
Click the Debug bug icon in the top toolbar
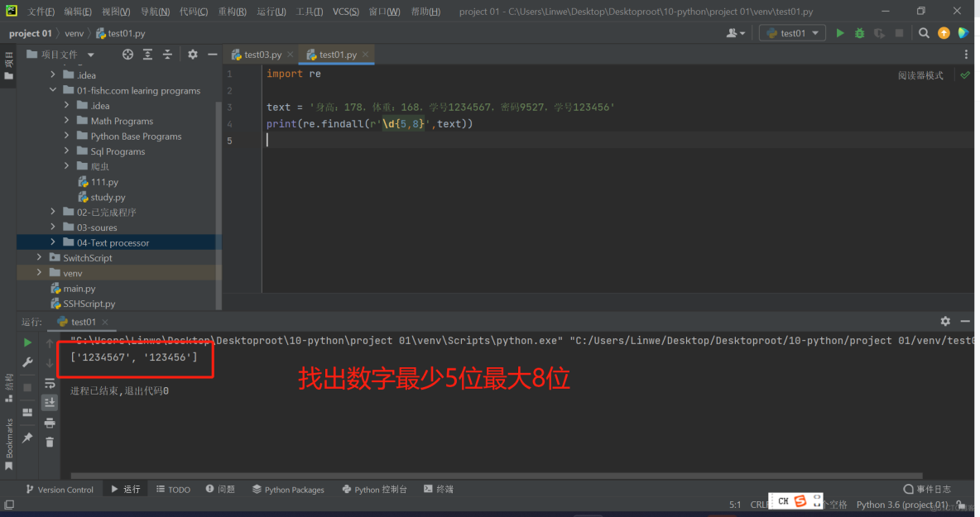(859, 33)
